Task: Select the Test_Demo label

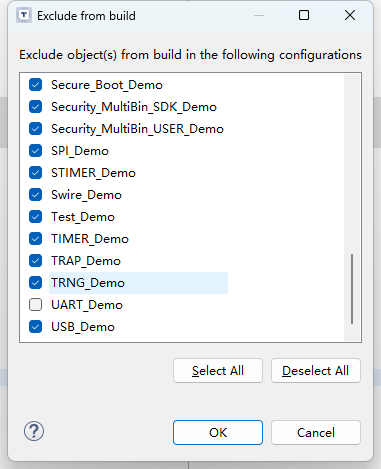Action: click(x=83, y=217)
